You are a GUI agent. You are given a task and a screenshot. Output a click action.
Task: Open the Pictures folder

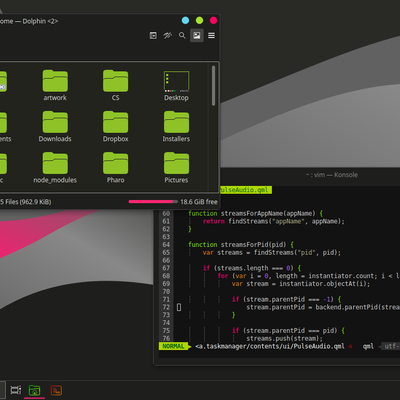point(176,168)
